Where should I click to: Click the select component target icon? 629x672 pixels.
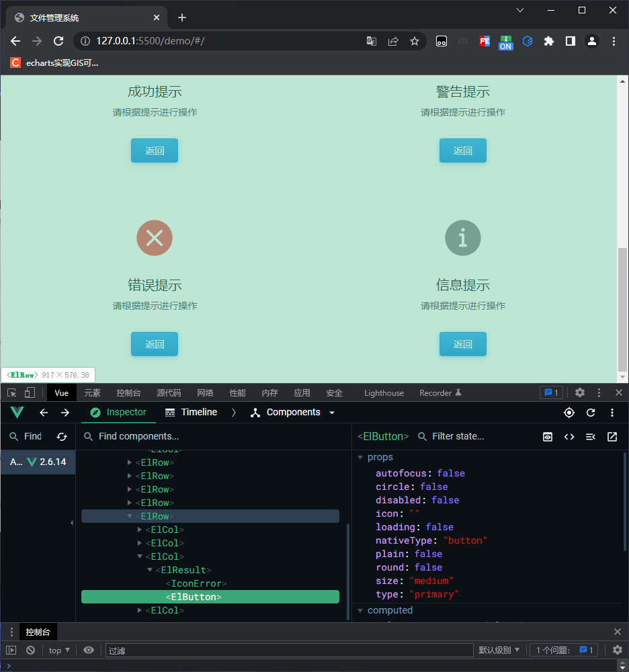569,413
